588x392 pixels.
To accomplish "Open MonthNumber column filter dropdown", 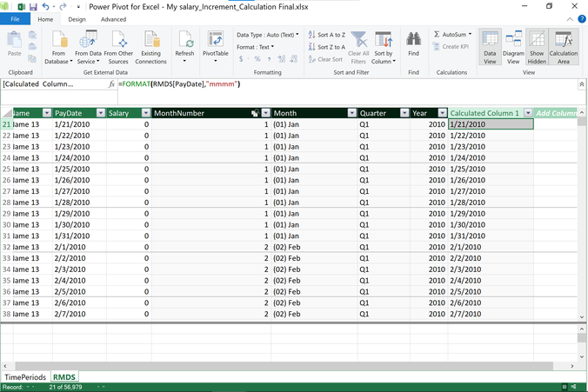I will [266, 113].
